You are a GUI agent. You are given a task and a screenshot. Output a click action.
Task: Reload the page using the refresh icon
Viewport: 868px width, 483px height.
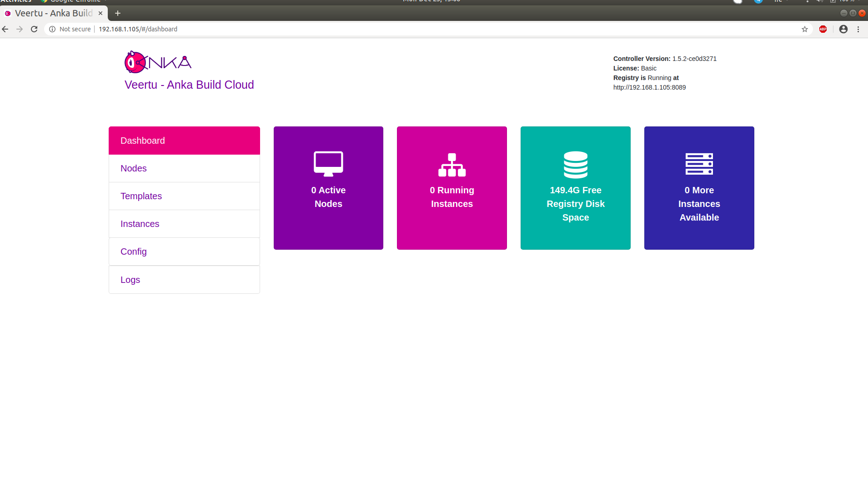coord(35,29)
